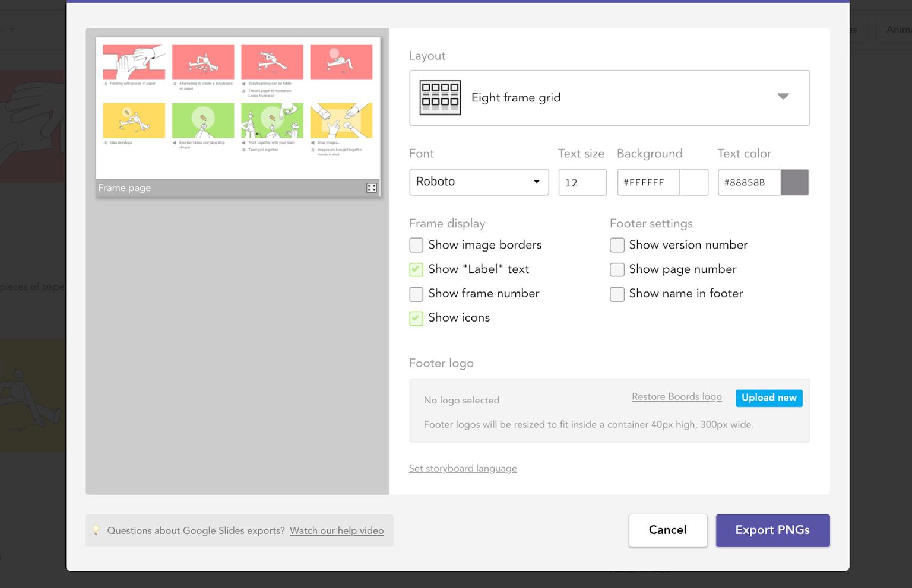Image resolution: width=912 pixels, height=588 pixels.
Task: Click the Restore Boards logo link
Action: (676, 397)
